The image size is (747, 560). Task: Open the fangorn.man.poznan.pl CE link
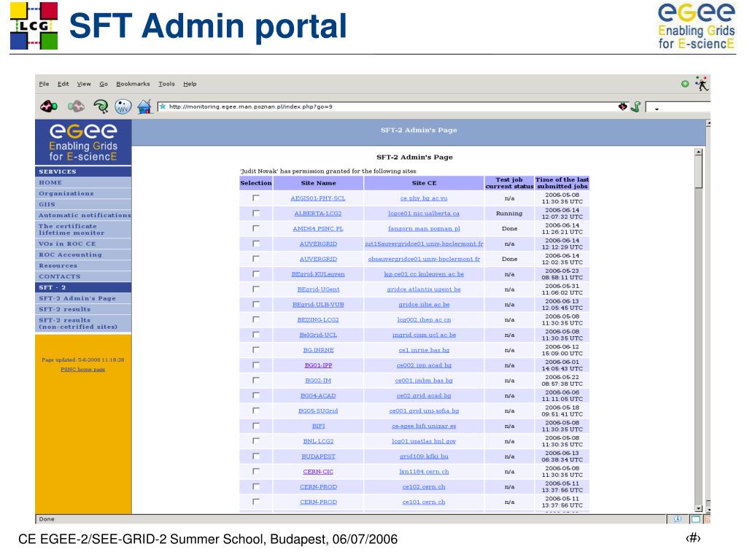pos(424,228)
